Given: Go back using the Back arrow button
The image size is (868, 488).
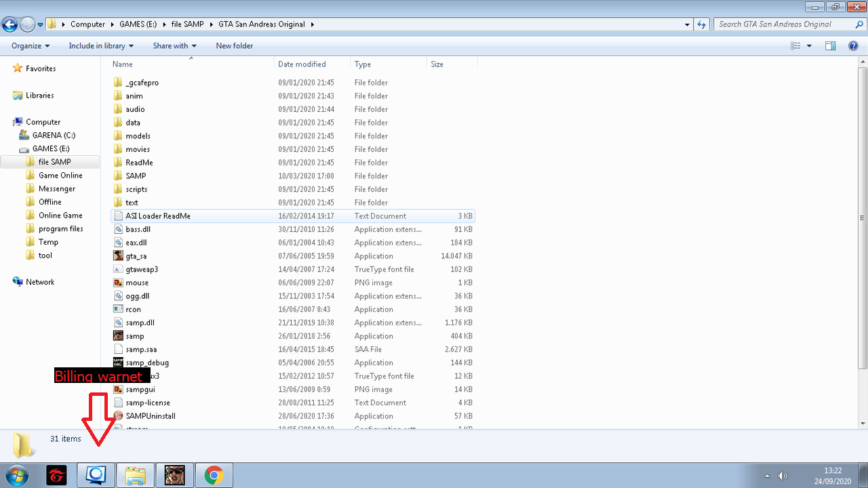Looking at the screenshot, I should point(10,24).
